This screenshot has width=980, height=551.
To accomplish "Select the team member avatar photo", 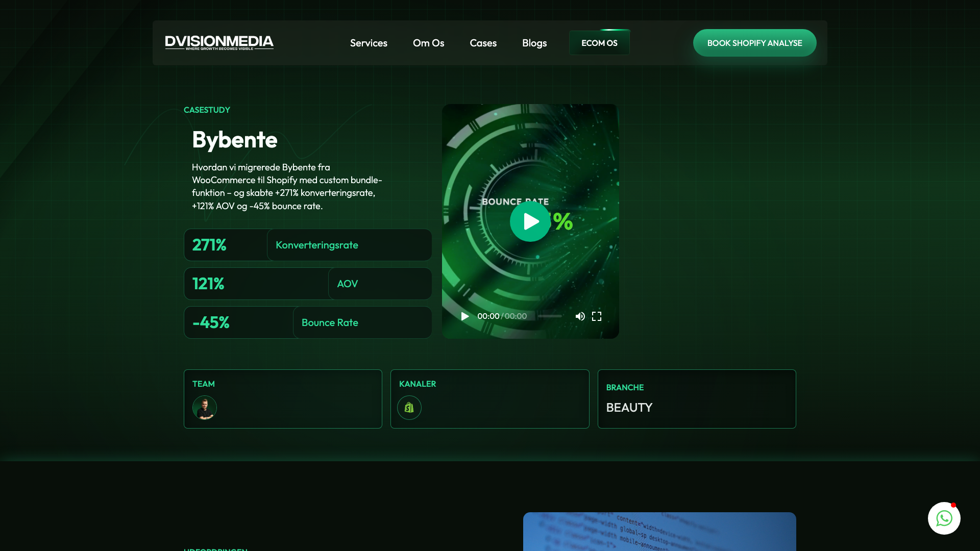I will coord(205,408).
